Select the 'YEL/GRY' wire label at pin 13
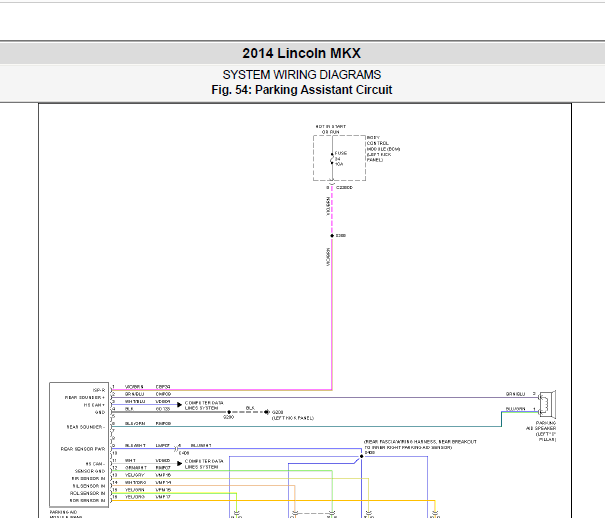Screen dimensions: 605x518 click(x=135, y=475)
